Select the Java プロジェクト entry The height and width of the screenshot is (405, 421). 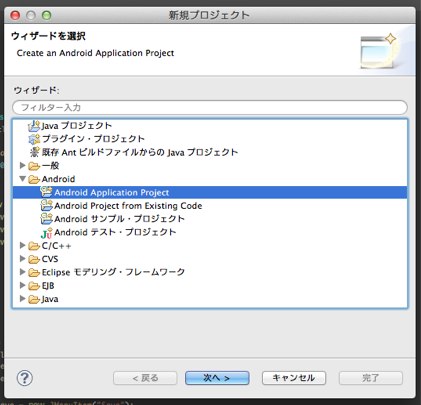[x=77, y=126]
